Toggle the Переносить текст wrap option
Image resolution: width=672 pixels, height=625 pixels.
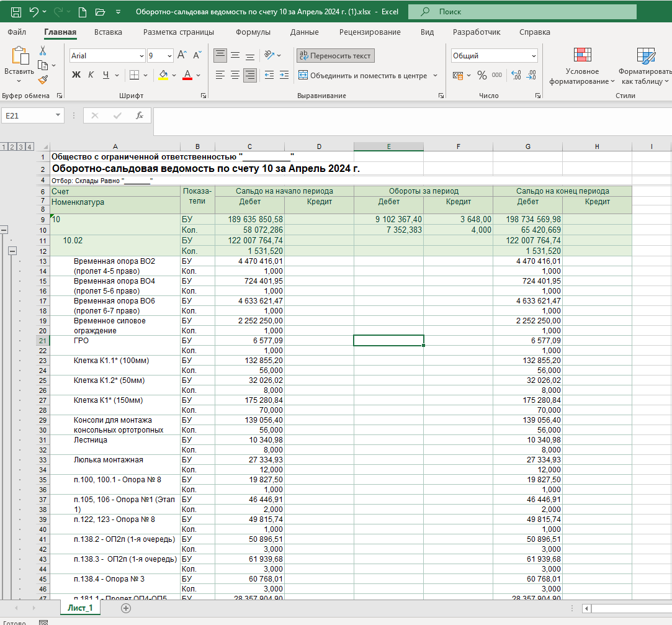pos(335,56)
